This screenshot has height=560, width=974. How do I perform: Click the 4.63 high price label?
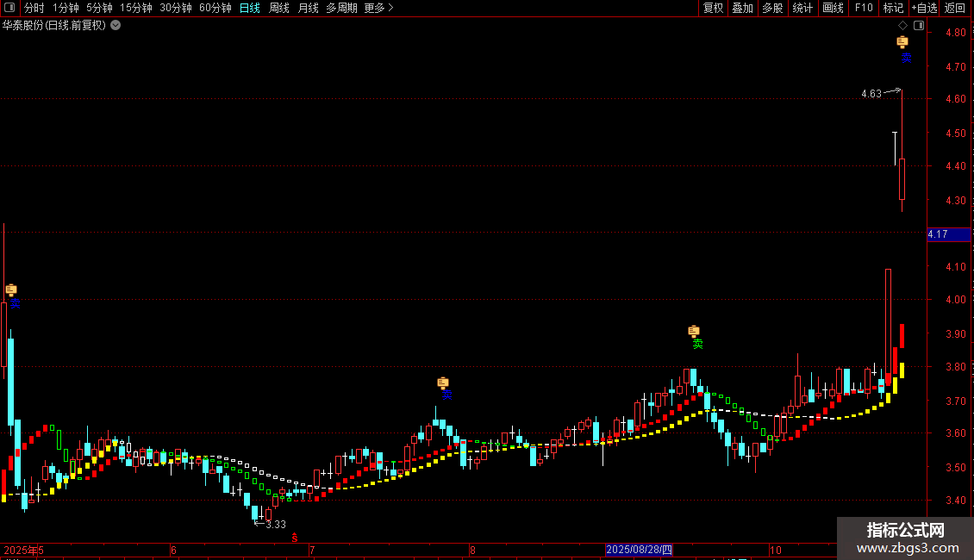pyautogui.click(x=871, y=94)
